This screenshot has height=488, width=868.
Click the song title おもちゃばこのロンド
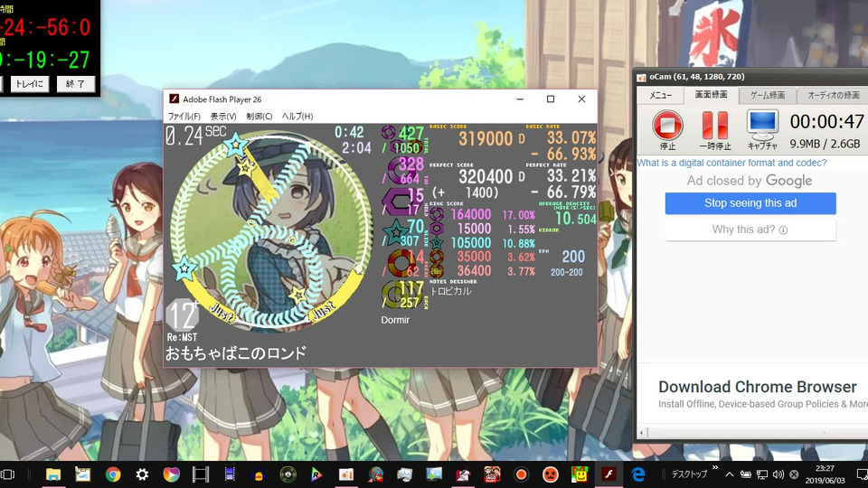pyautogui.click(x=236, y=353)
